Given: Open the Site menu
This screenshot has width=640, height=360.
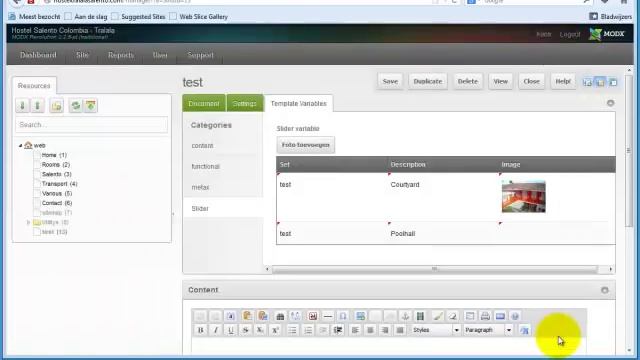Looking at the screenshot, I should [82, 55].
